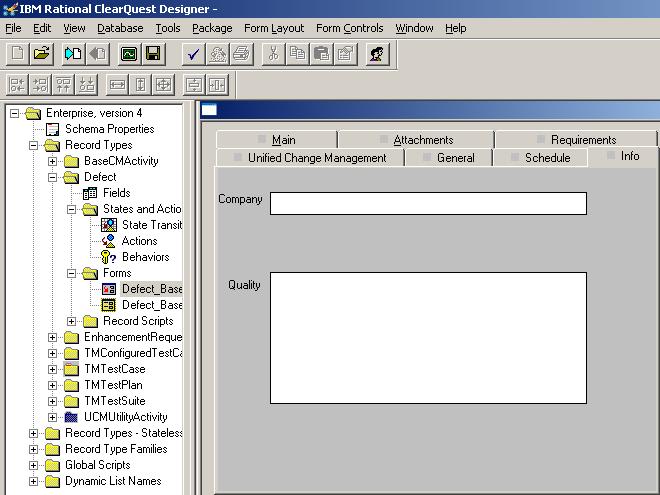Select the Fields item under Defect
Viewport: 660px width, 495px height.
click(107, 193)
